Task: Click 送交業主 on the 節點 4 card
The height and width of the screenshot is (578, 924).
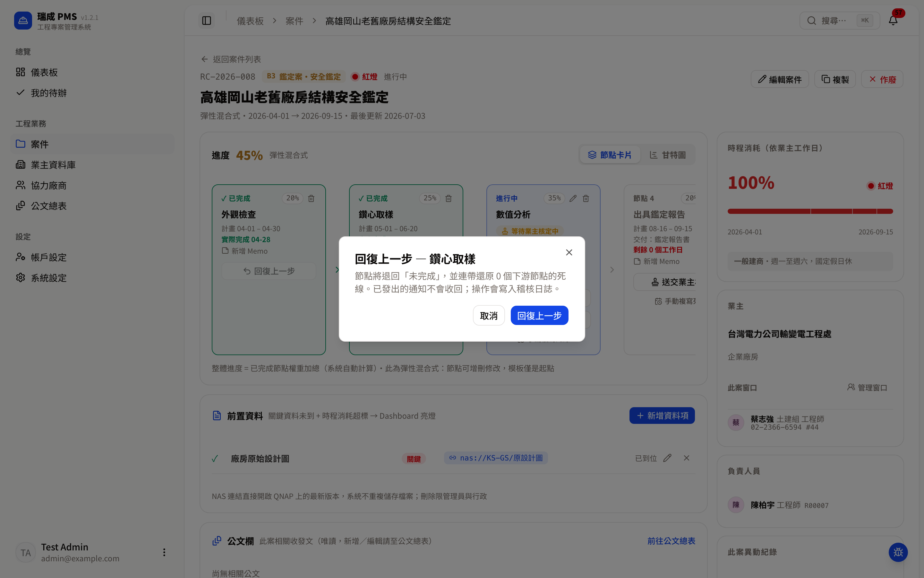Action: point(664,282)
